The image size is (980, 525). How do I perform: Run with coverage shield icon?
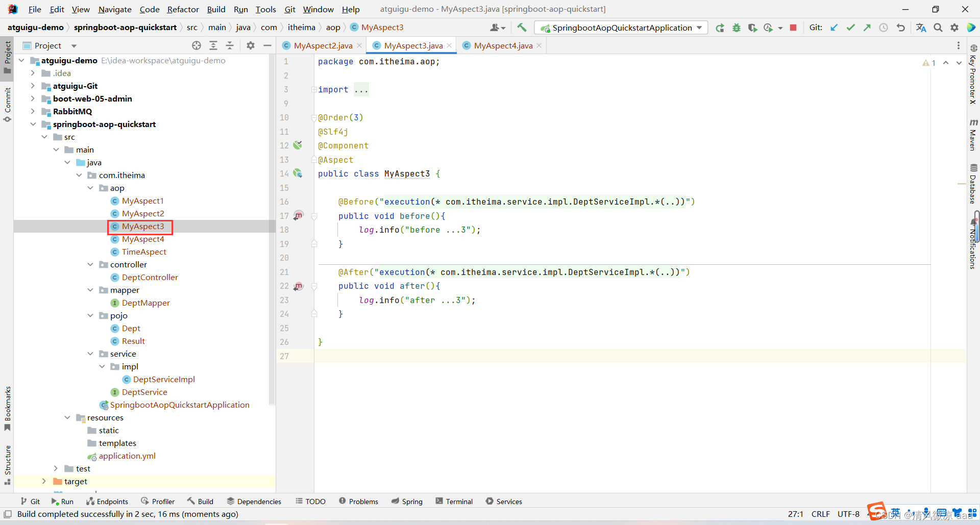point(752,28)
